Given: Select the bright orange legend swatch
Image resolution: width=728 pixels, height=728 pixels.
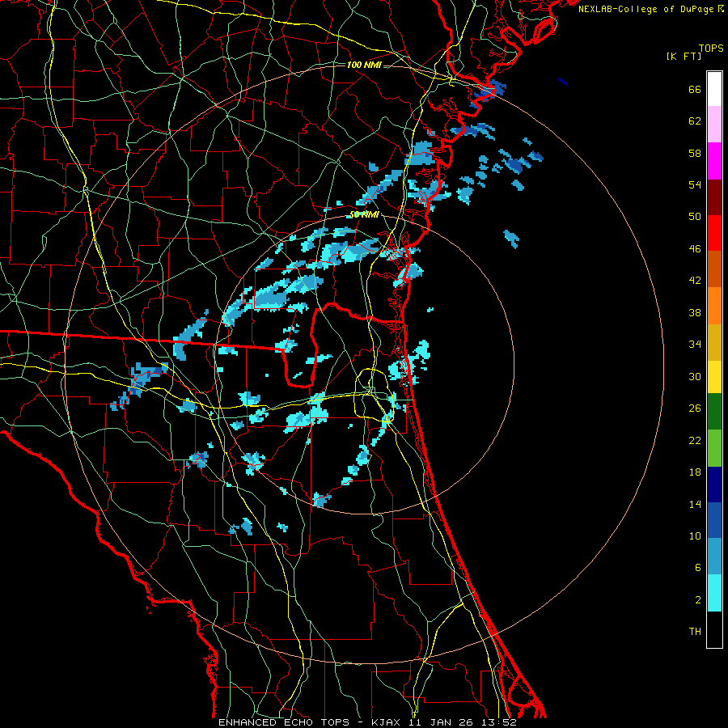Looking at the screenshot, I should click(x=714, y=306).
